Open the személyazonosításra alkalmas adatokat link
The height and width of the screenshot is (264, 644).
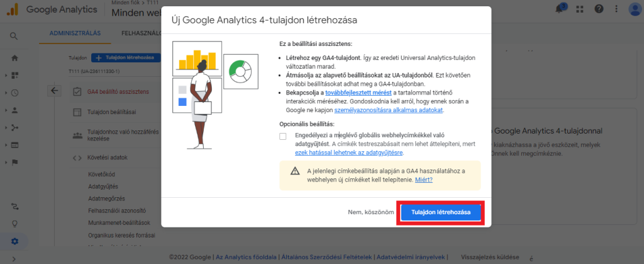389,110
